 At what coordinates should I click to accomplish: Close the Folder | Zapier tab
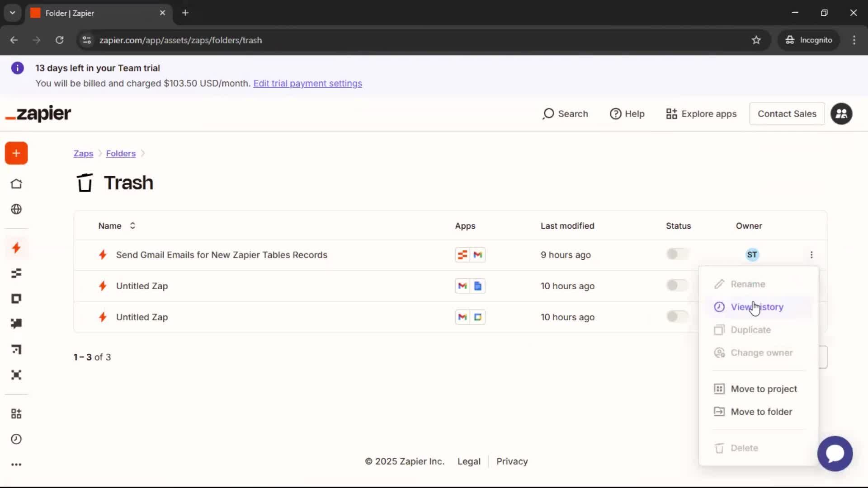pyautogui.click(x=162, y=13)
